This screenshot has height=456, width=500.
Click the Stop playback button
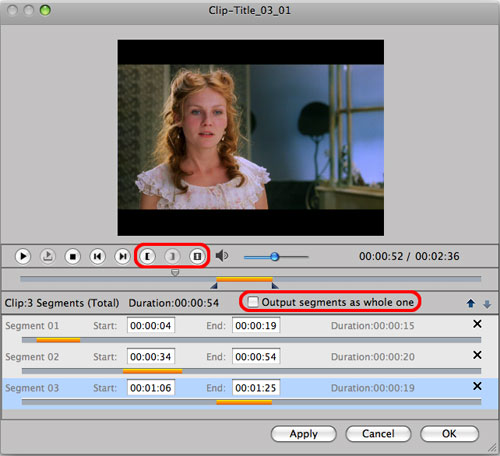73,256
